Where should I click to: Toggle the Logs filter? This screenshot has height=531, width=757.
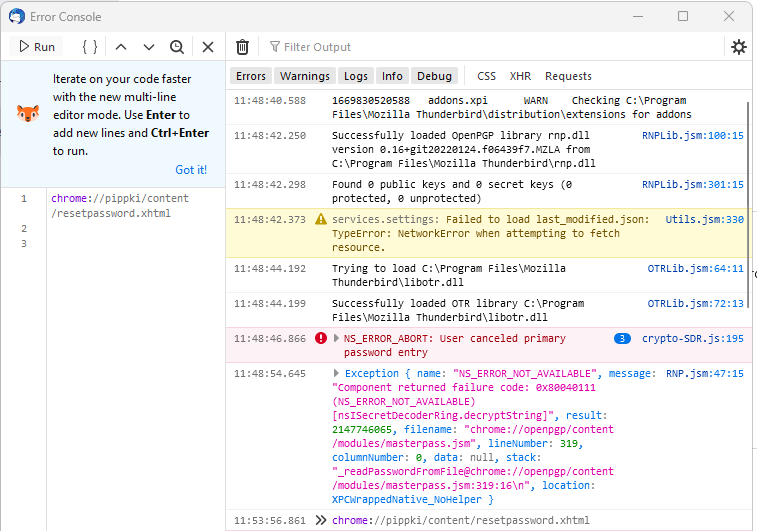356,76
